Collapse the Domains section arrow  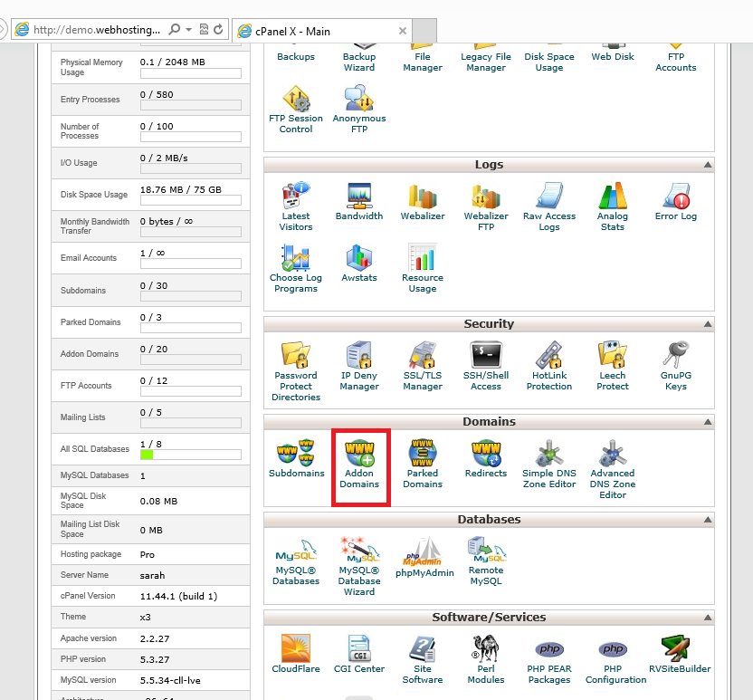(x=706, y=422)
